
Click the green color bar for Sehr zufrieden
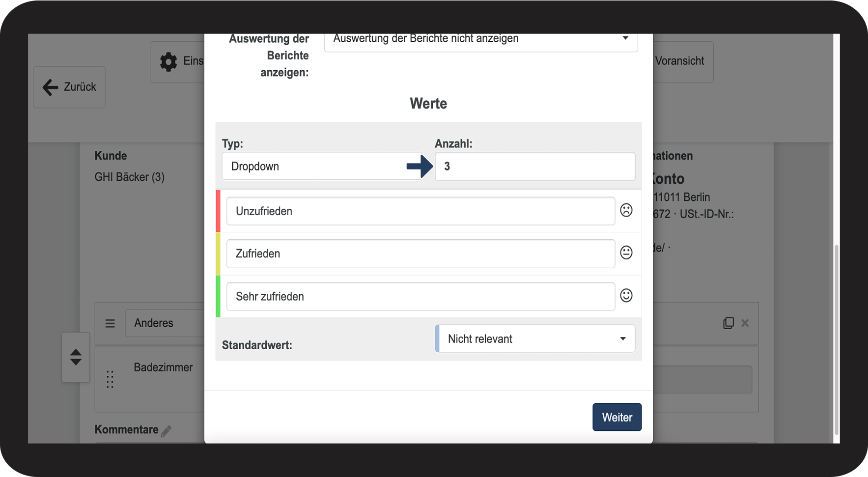pos(218,296)
